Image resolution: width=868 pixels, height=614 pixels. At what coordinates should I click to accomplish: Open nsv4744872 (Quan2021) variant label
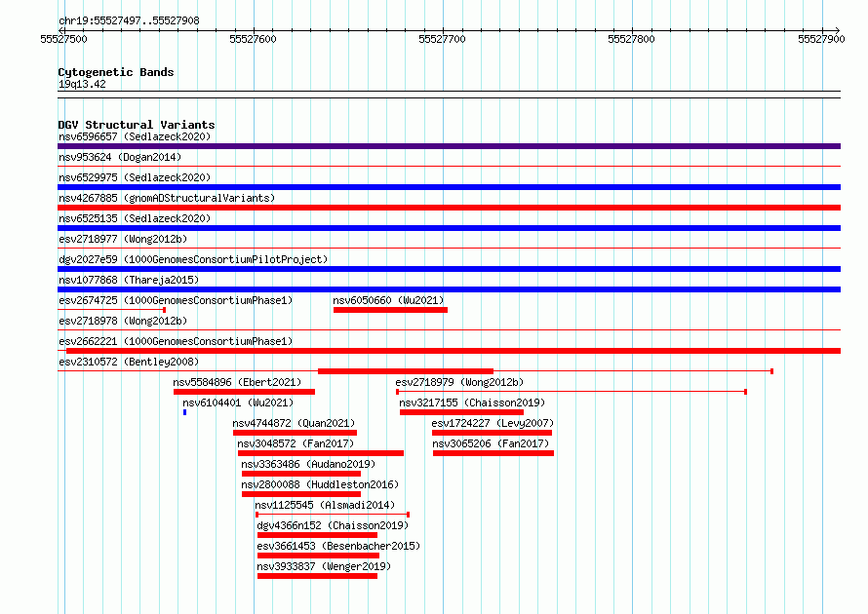coord(294,423)
